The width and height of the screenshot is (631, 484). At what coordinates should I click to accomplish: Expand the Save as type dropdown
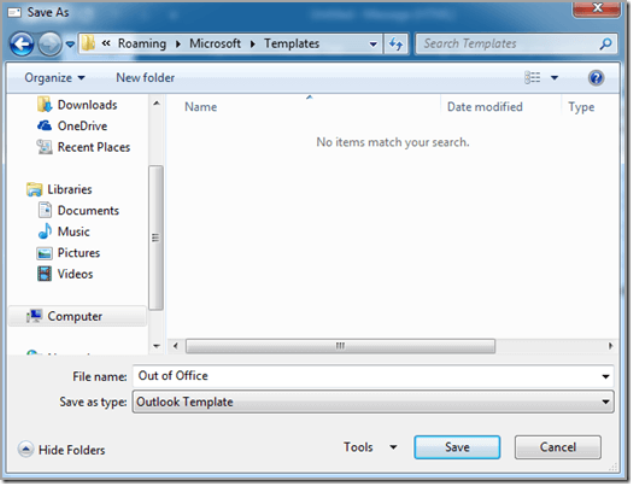click(x=606, y=402)
